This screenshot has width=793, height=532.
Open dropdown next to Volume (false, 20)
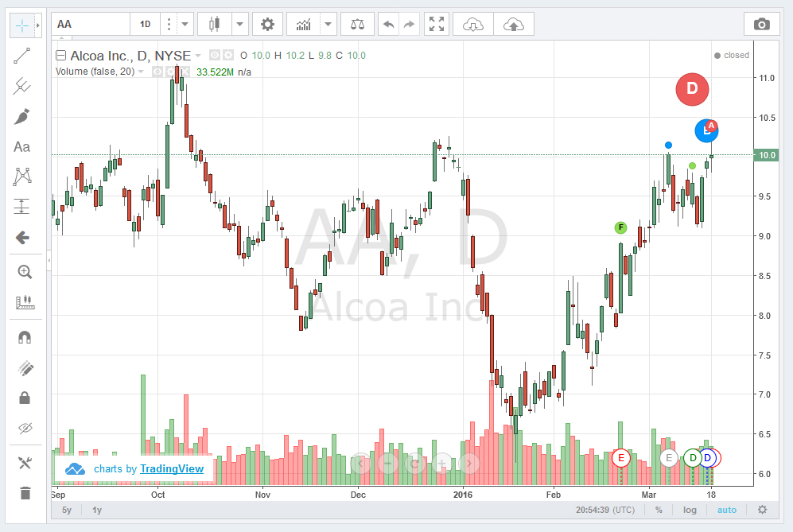(141, 72)
